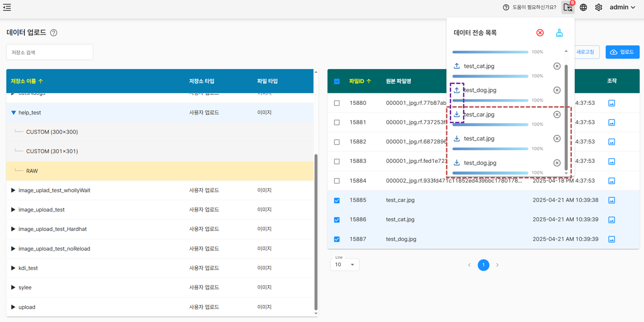Click download icon beside test_cat.jpg
Viewport: 644px width, 322px height.
[456, 139]
